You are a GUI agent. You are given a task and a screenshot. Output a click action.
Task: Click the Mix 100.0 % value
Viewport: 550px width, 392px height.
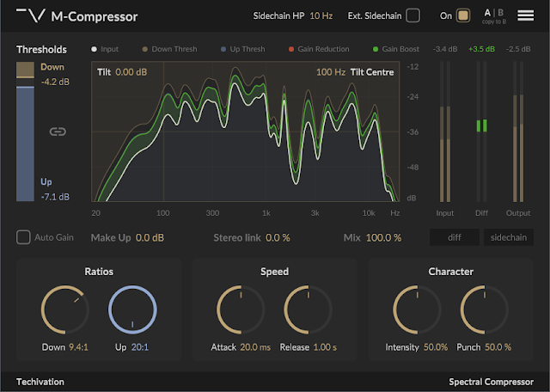click(383, 238)
